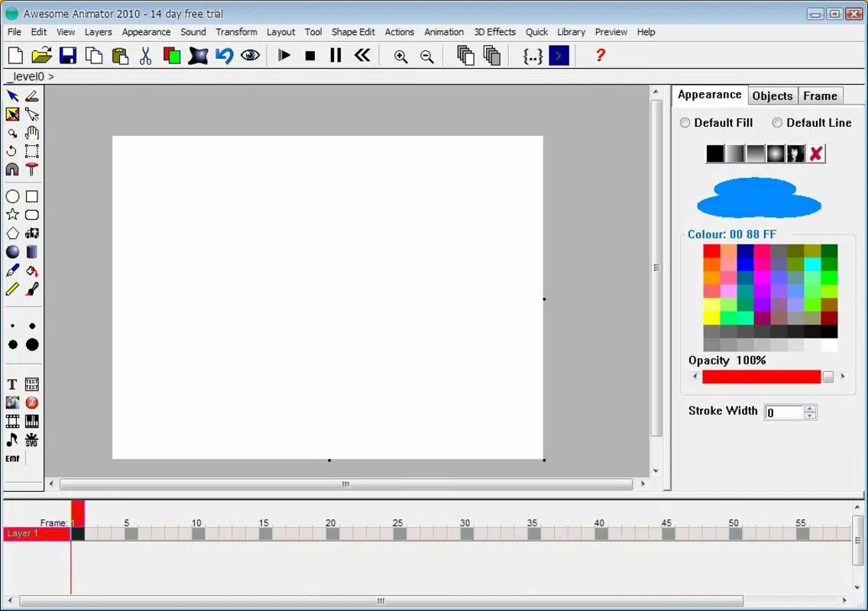868x611 pixels.
Task: Open the Layers menu
Action: pos(98,32)
